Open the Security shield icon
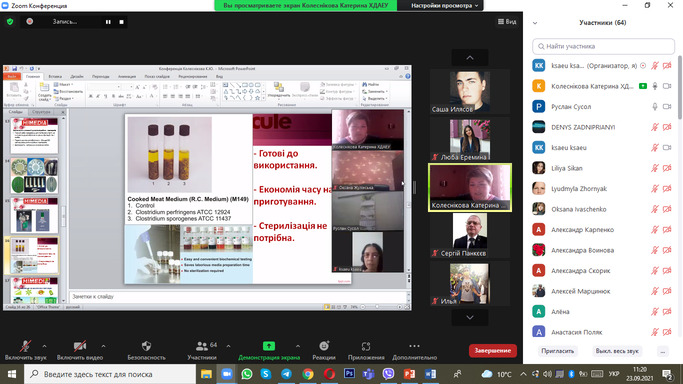The width and height of the screenshot is (683, 384). tap(146, 346)
